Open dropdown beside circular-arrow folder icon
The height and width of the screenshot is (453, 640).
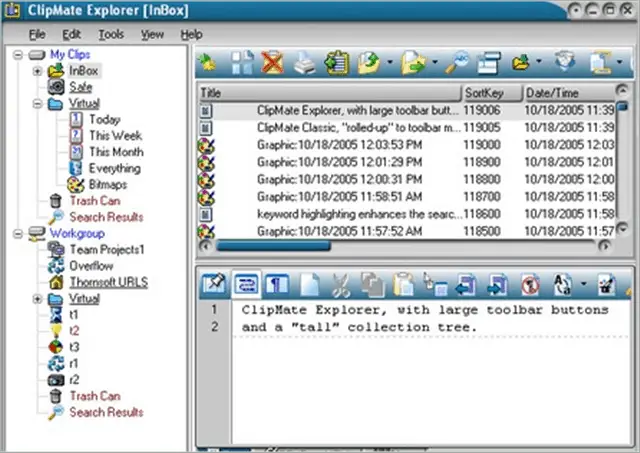click(x=389, y=62)
